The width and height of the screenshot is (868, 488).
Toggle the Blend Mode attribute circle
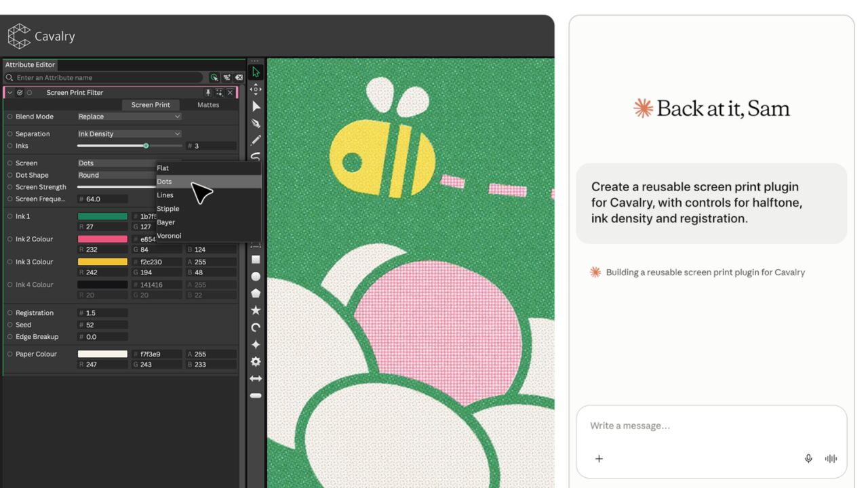10,117
